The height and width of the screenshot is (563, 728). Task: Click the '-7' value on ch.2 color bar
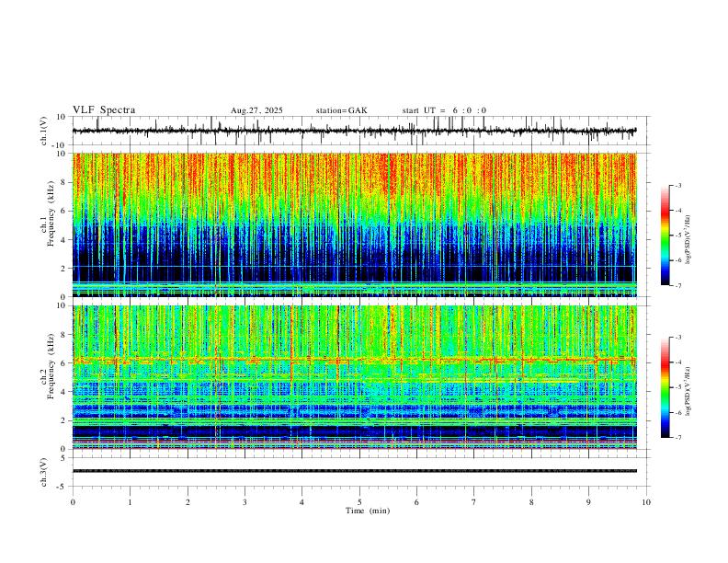coord(677,438)
